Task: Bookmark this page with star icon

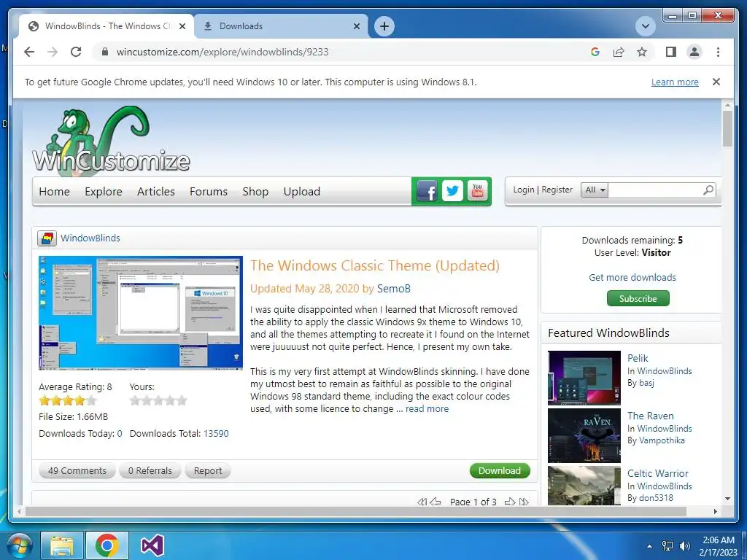Action: [x=642, y=52]
